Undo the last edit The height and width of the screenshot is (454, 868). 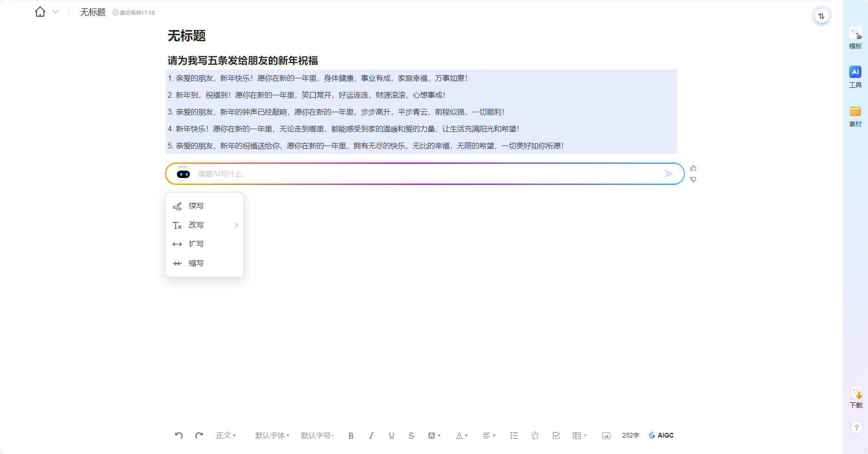[x=178, y=436]
